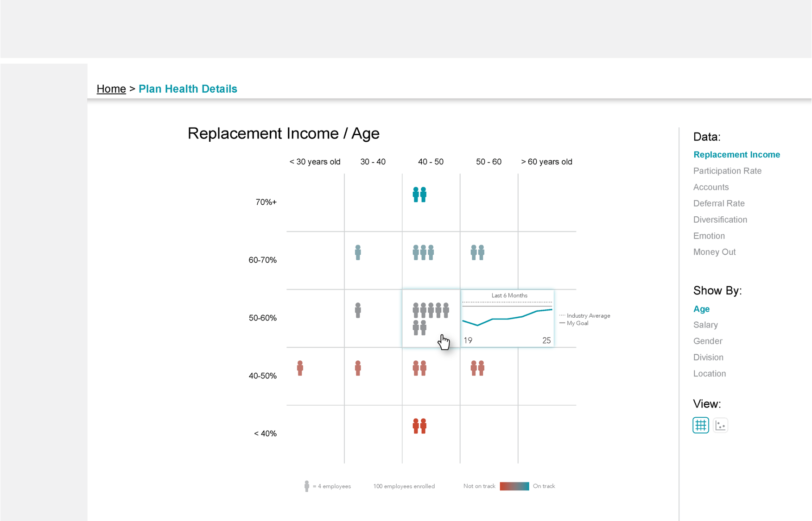The height and width of the screenshot is (521, 812).
Task: Show data by Gender
Action: [708, 341]
